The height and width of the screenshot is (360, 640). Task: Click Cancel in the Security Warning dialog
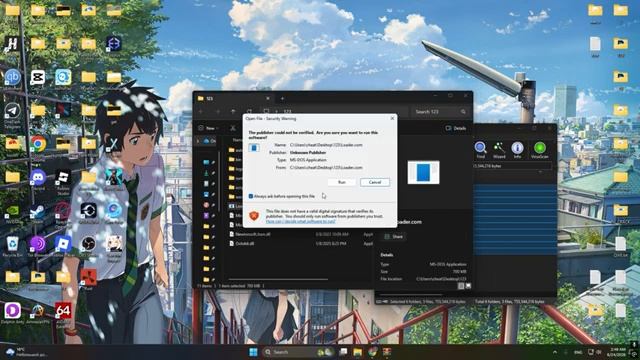(x=375, y=182)
